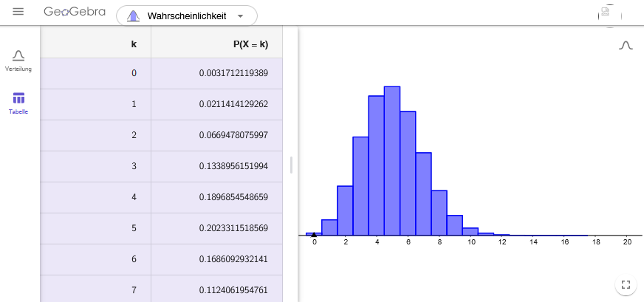Viewport: 644px width, 302px height.
Task: Click the x-axis label 12
Action: [x=502, y=242]
